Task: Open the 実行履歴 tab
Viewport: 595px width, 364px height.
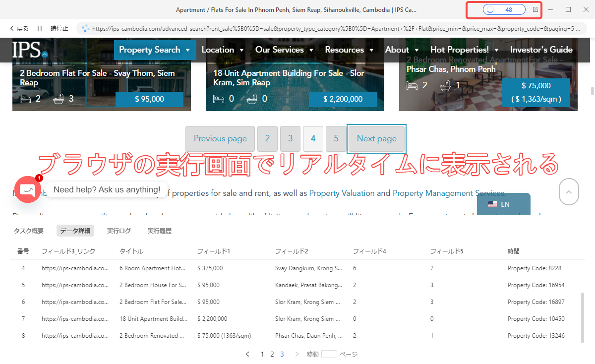Action: point(160,231)
